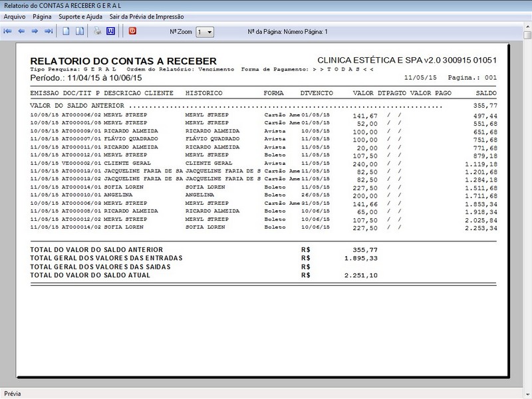This screenshot has height=399, width=532.
Task: Click the AT000007/01 FLÁVIO QUADRADO entry
Action: (x=263, y=139)
